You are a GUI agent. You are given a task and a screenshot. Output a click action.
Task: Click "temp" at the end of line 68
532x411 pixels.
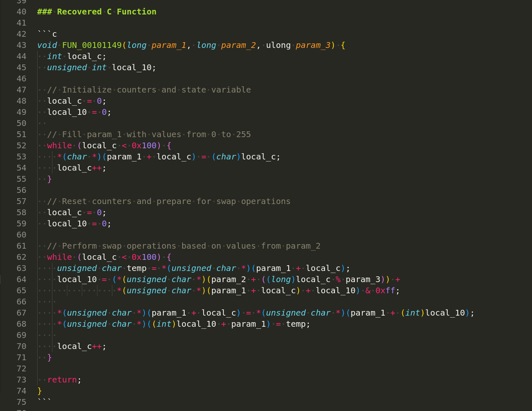pyautogui.click(x=296, y=324)
